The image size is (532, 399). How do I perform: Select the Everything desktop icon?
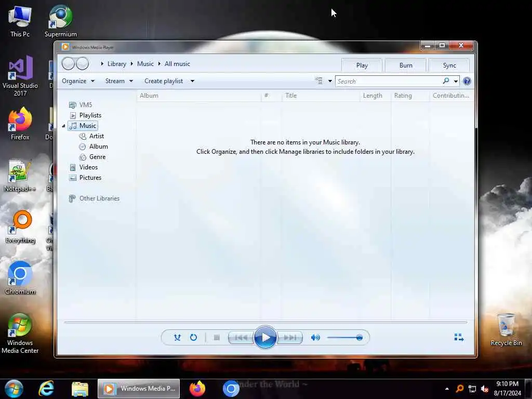pos(20,228)
